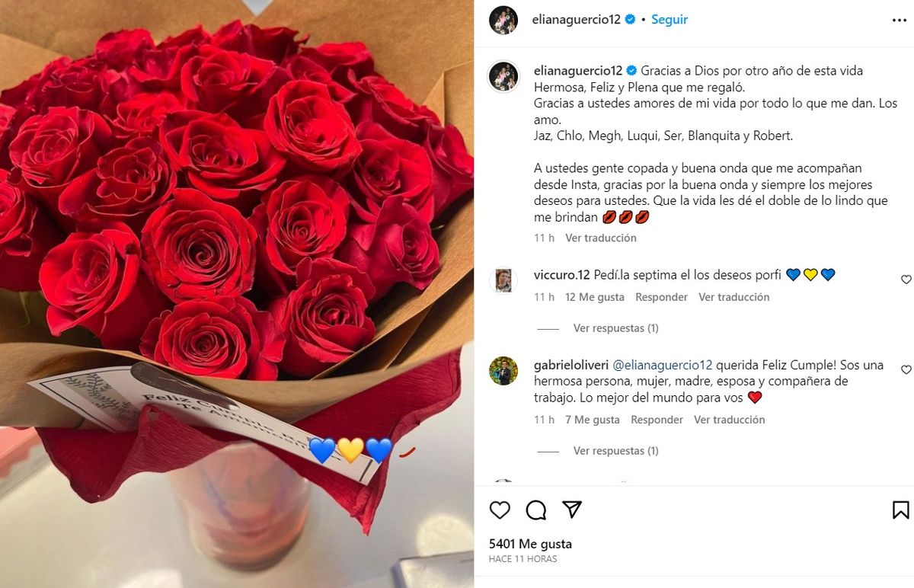Expand replies under gabrieloliveri's comment
The width and height of the screenshot is (914, 588).
coord(615,451)
